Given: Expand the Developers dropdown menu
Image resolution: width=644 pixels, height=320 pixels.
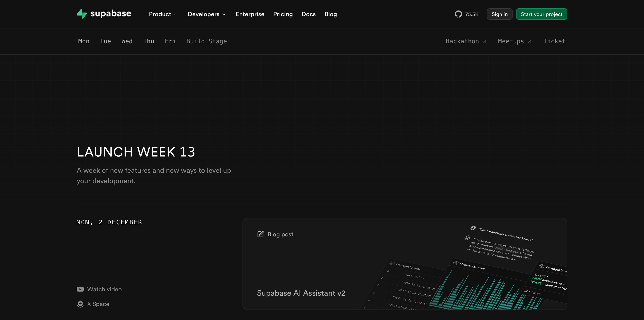Looking at the screenshot, I should coord(207,14).
